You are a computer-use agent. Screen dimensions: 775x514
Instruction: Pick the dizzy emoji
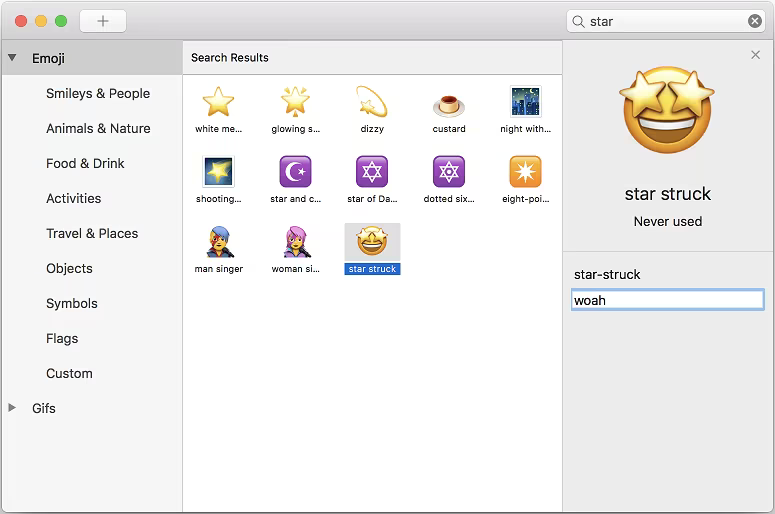(372, 102)
